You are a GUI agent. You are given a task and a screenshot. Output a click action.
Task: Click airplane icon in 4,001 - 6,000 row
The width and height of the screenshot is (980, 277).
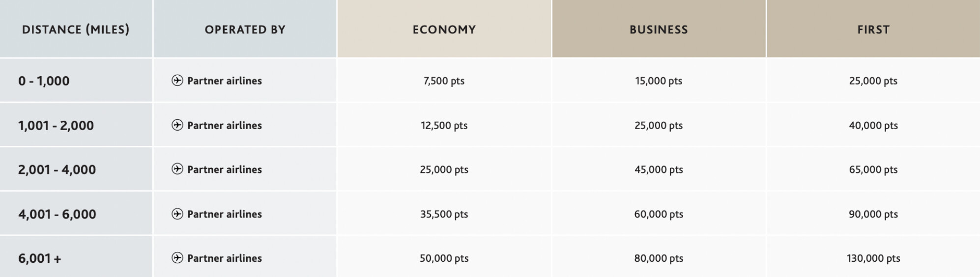177,214
